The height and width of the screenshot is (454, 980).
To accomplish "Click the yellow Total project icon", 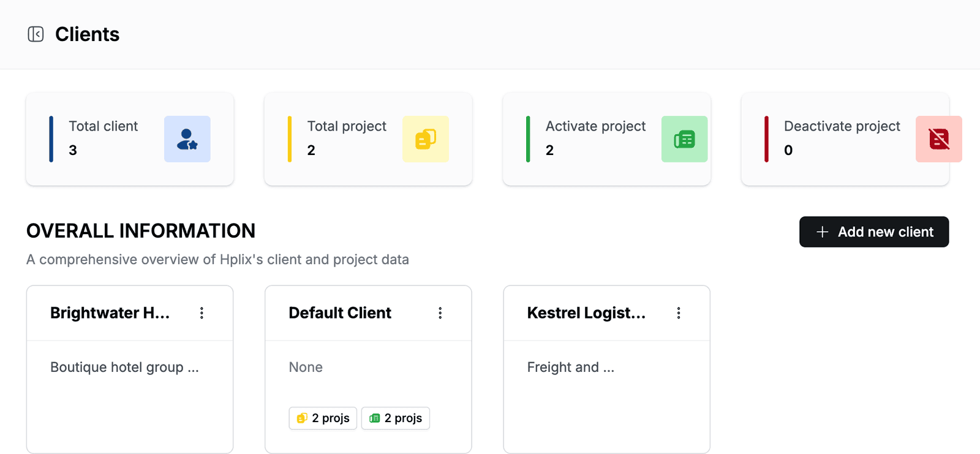I will tap(426, 139).
